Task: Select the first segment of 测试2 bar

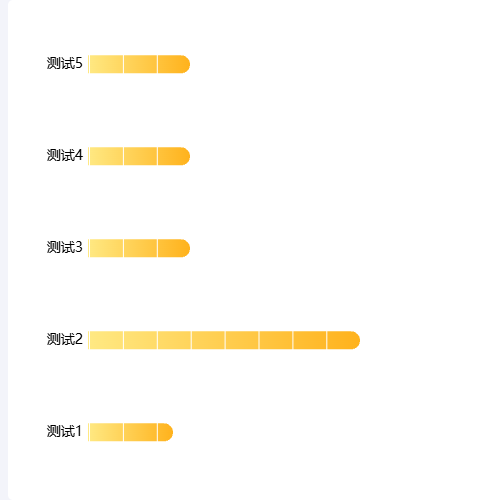Action: pos(106,340)
